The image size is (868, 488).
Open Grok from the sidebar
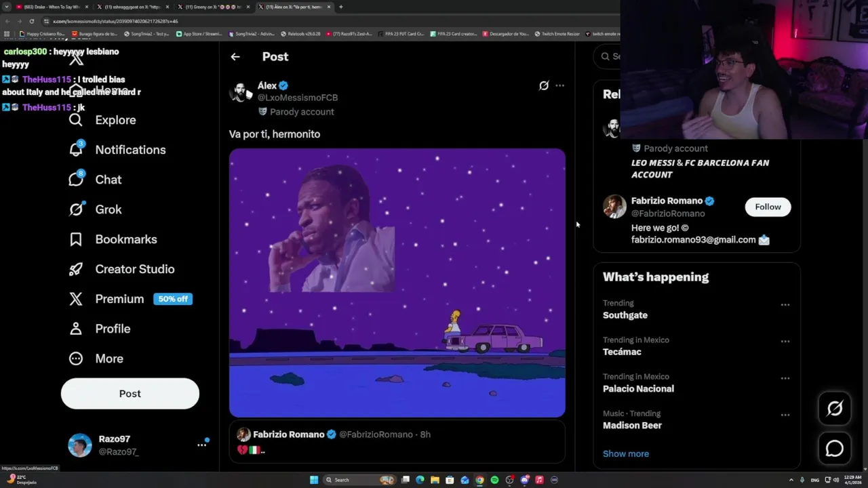tap(95, 209)
